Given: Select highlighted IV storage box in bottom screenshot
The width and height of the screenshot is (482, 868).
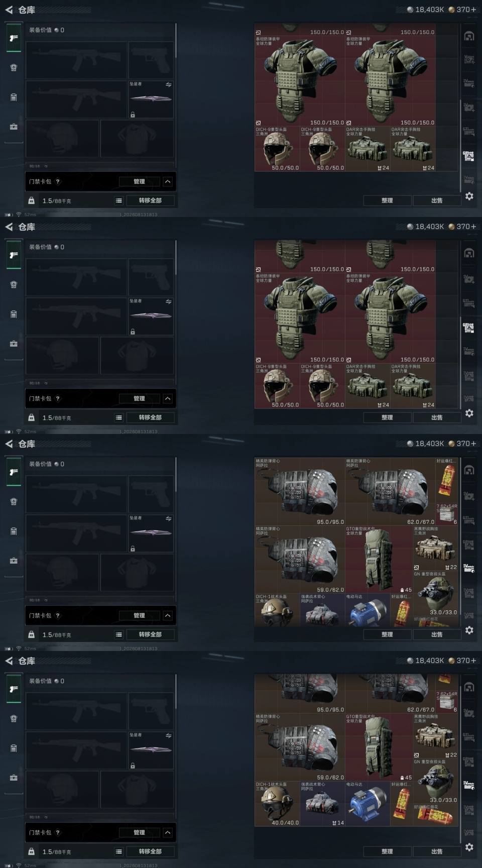Looking at the screenshot, I should point(469,785).
